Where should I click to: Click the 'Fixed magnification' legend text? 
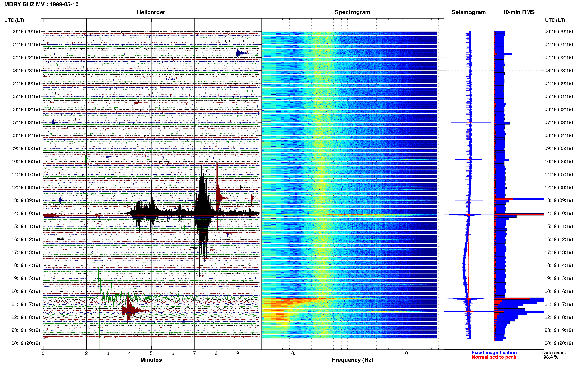click(x=494, y=352)
